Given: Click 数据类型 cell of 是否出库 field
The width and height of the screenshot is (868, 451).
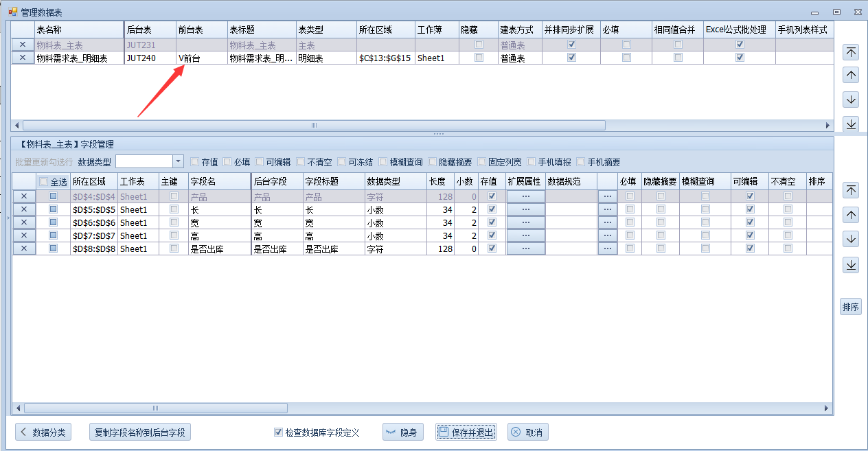Looking at the screenshot, I should [x=395, y=249].
